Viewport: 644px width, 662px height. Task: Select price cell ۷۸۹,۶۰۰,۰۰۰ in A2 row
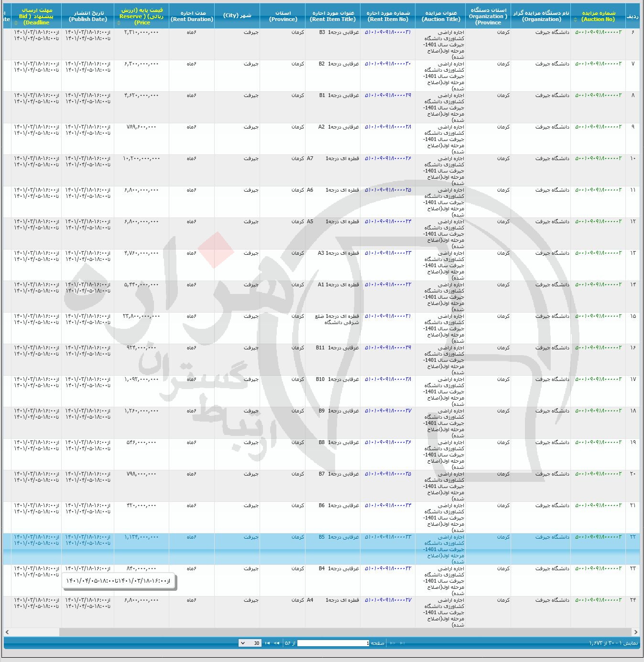pos(142,139)
